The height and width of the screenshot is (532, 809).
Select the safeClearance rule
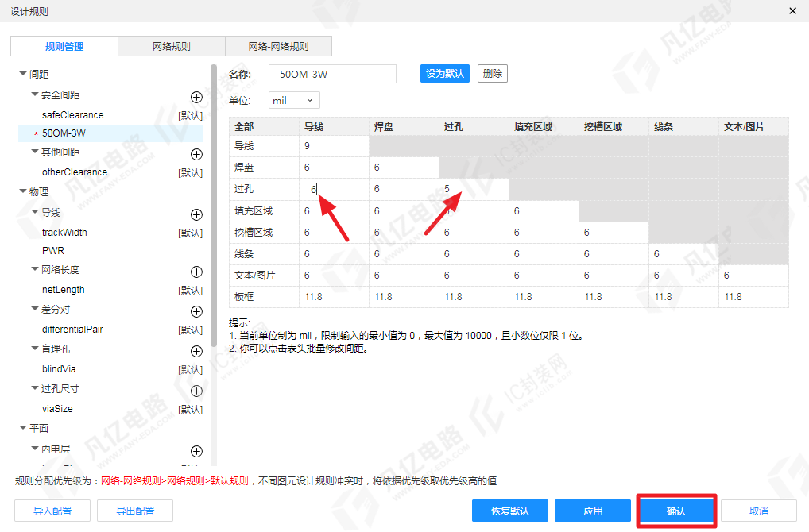[x=73, y=115]
